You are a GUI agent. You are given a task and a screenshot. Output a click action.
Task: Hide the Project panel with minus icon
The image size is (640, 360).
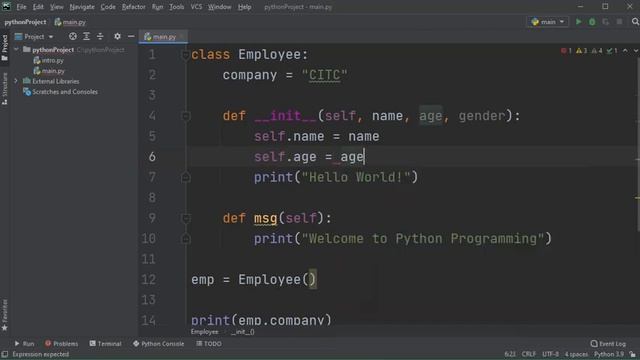click(131, 36)
